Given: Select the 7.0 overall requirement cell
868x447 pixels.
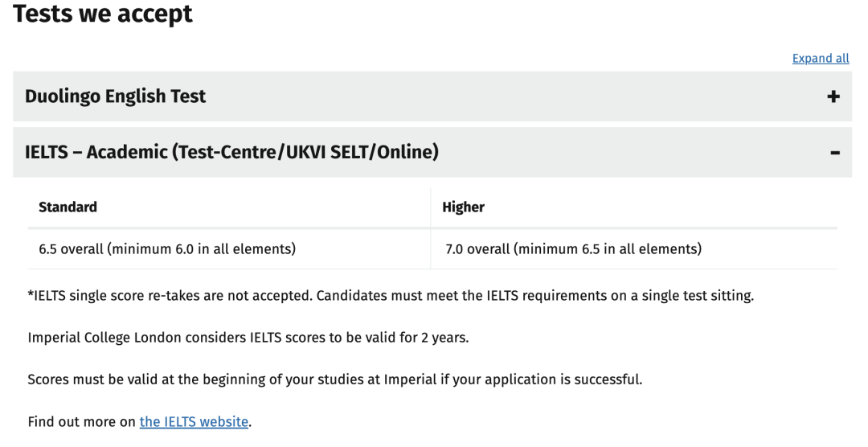Looking at the screenshot, I should click(634, 249).
